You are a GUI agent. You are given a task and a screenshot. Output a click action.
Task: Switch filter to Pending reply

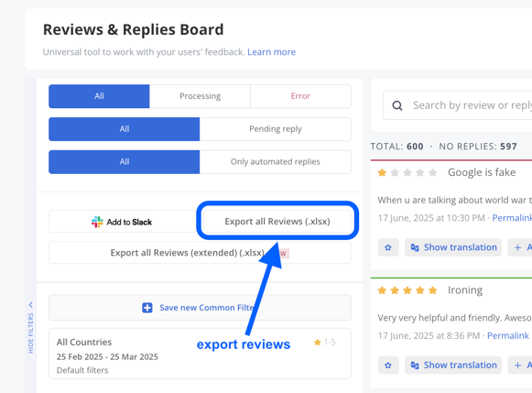[x=276, y=129]
